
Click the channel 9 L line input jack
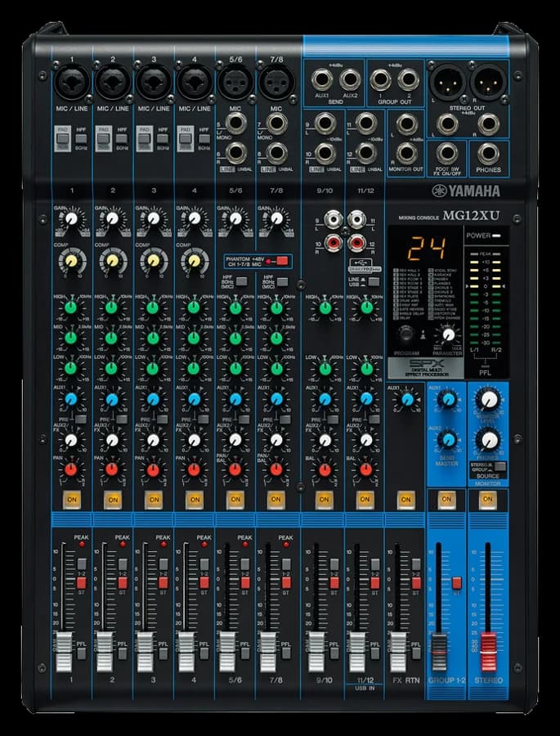pos(325,123)
